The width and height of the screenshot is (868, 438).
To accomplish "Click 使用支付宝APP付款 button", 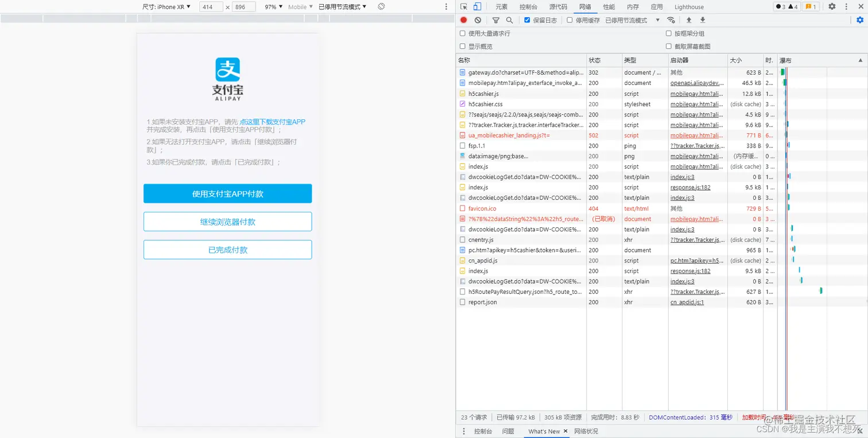I will click(228, 194).
